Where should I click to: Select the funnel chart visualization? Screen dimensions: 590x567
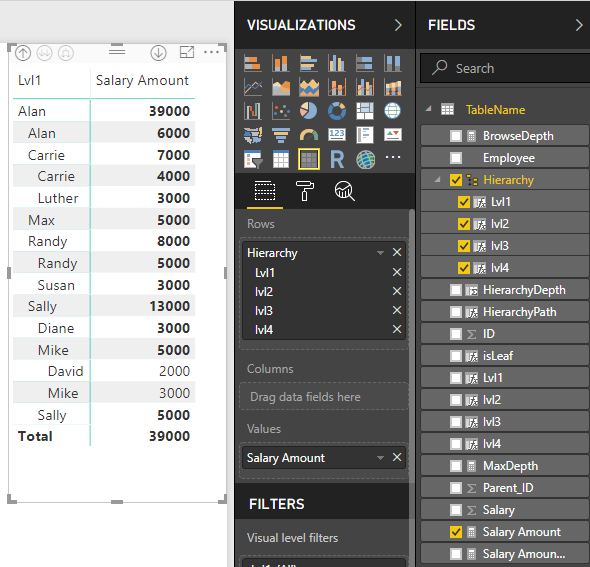pos(281,135)
